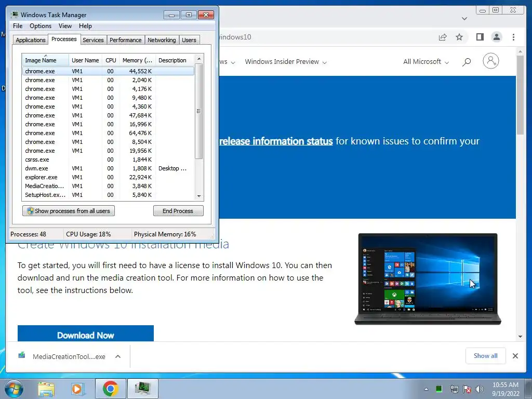This screenshot has width=532, height=399.
Task: Close the downloads bar X
Action: point(515,356)
